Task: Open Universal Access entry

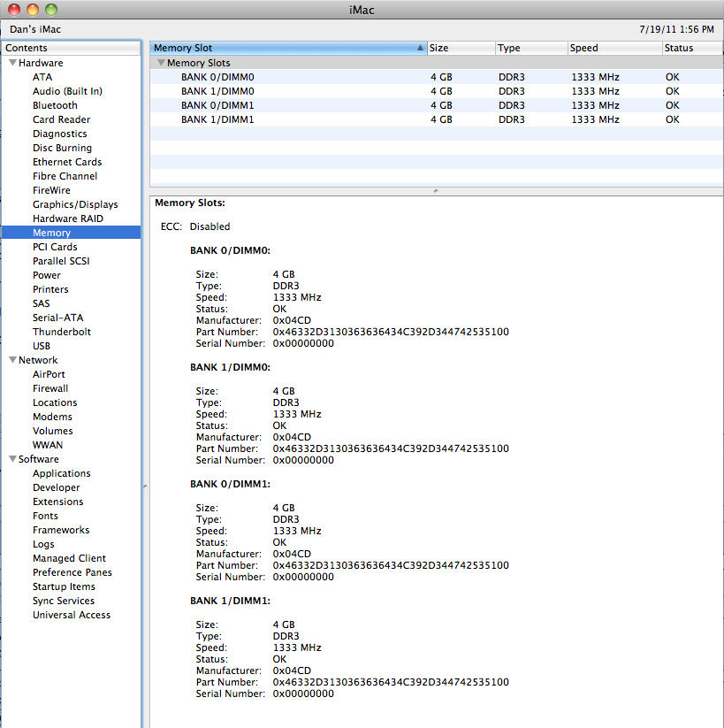Action: pos(72,615)
